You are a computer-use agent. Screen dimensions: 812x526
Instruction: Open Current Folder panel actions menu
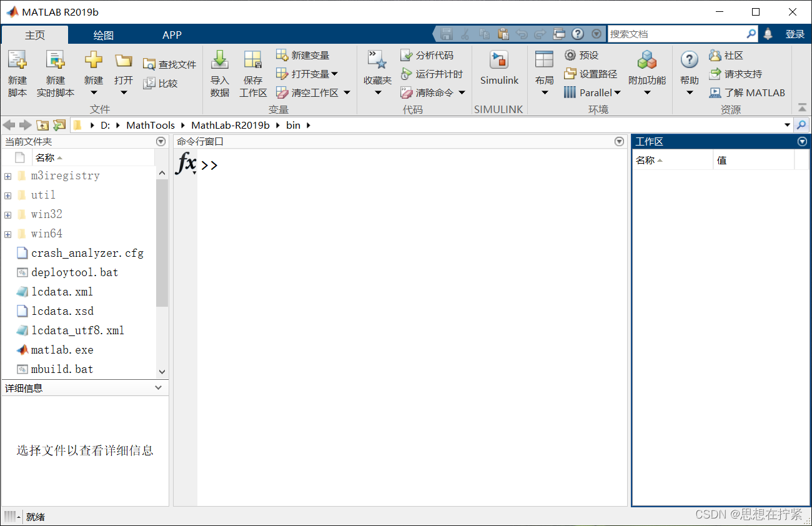point(161,142)
